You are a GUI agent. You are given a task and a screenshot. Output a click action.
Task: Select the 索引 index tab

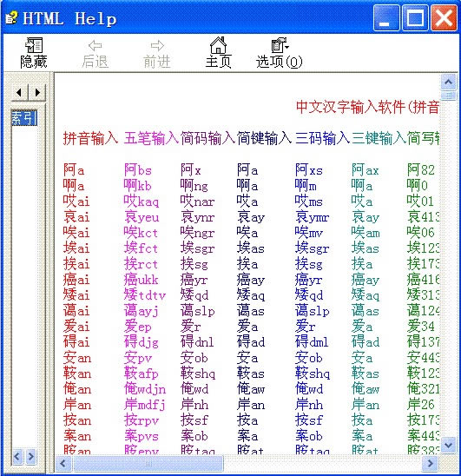click(x=24, y=118)
